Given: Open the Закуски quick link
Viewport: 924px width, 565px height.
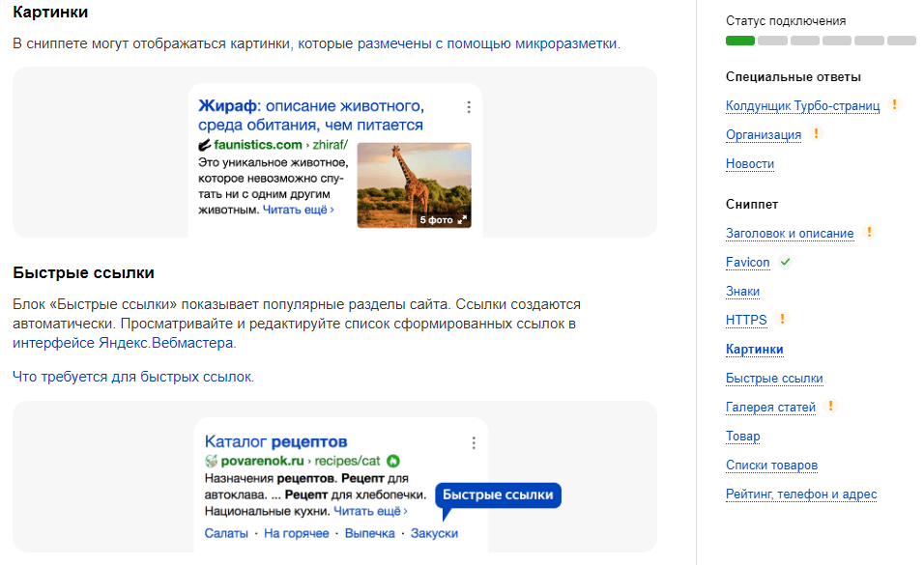Looking at the screenshot, I should coord(434,533).
